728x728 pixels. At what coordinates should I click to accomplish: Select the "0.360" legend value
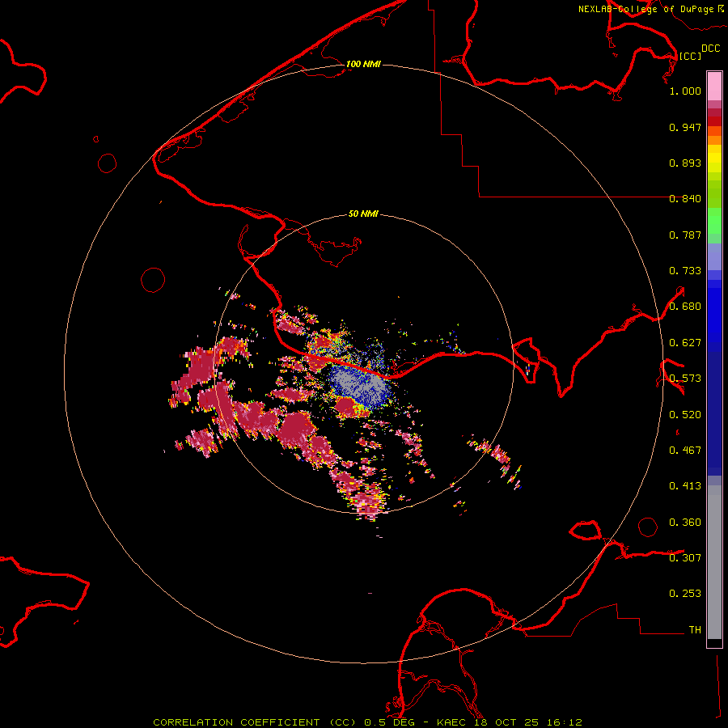[x=685, y=523]
